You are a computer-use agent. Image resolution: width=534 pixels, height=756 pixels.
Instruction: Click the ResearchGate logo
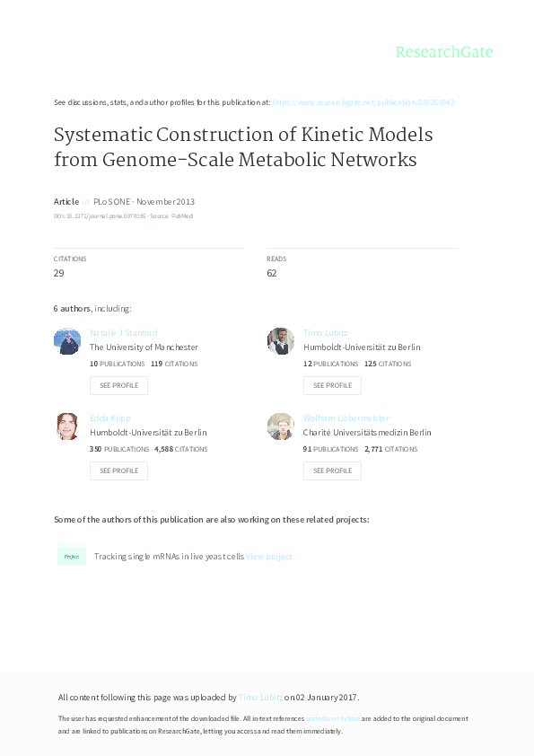point(445,53)
